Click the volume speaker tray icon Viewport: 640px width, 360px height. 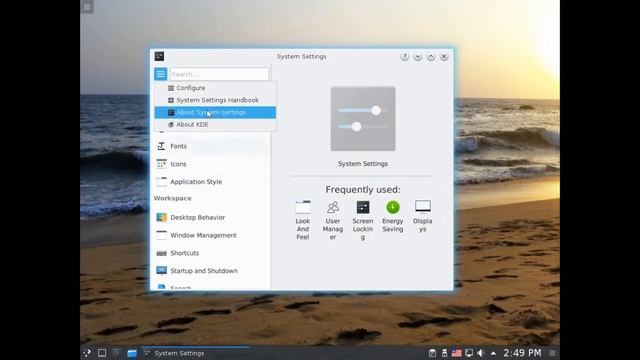[481, 353]
